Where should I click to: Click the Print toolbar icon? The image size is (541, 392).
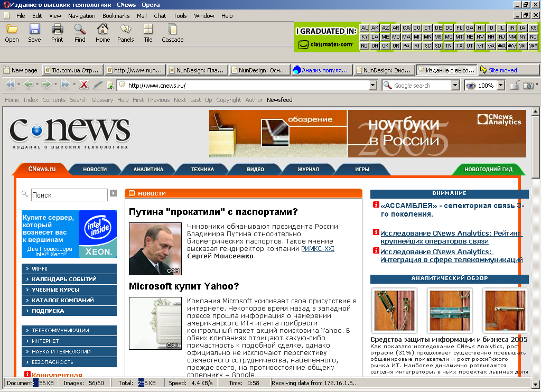[x=57, y=29]
